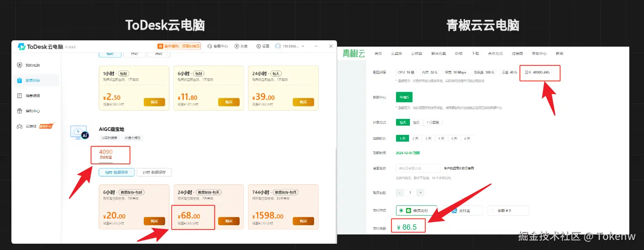Open 价格 in 青椒云 navigation
Image resolution: width=644 pixels, height=250 pixels.
pos(459,54)
